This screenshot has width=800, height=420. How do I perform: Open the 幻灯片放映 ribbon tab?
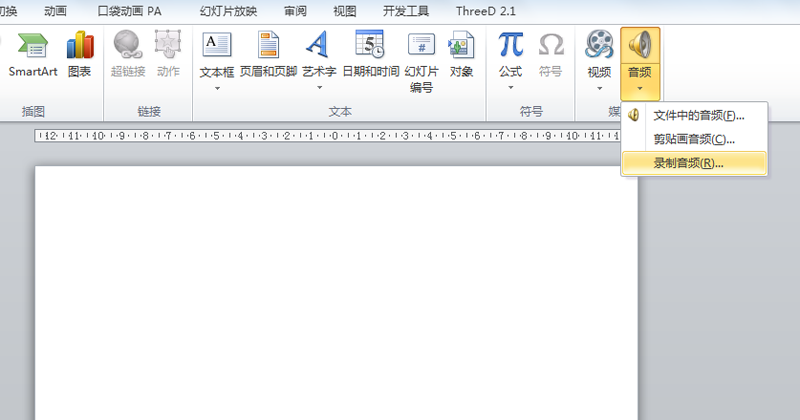click(227, 11)
